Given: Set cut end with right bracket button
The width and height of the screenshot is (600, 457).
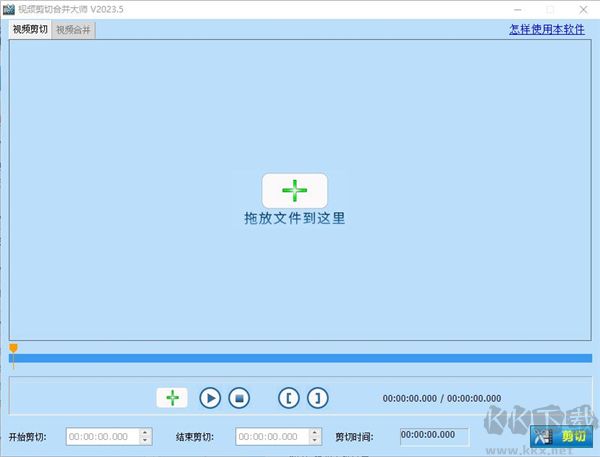Looking at the screenshot, I should click(x=318, y=398).
